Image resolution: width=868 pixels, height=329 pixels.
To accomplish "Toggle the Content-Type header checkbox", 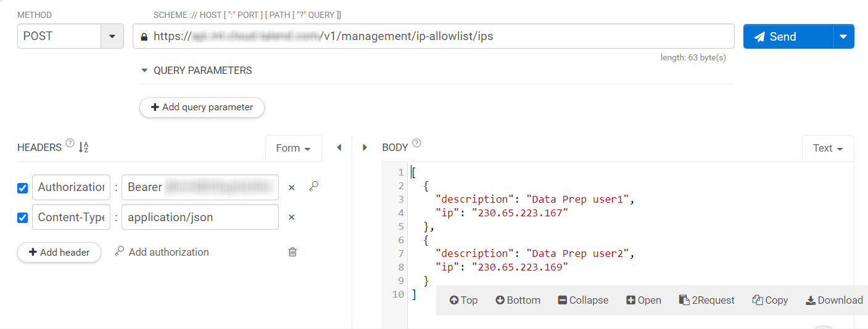I will tap(23, 217).
